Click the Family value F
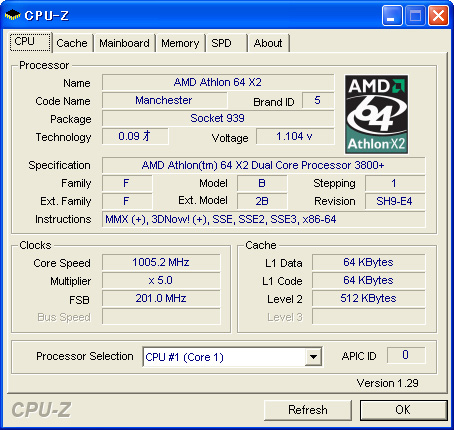 pyautogui.click(x=127, y=183)
